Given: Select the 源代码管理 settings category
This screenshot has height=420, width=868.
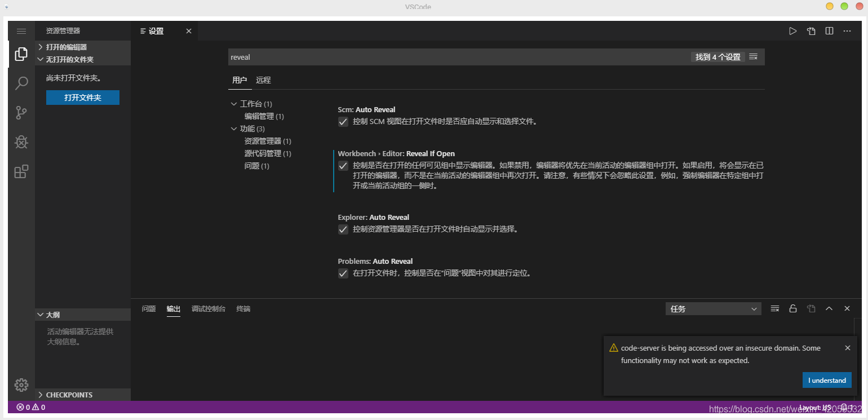Looking at the screenshot, I should 268,153.
